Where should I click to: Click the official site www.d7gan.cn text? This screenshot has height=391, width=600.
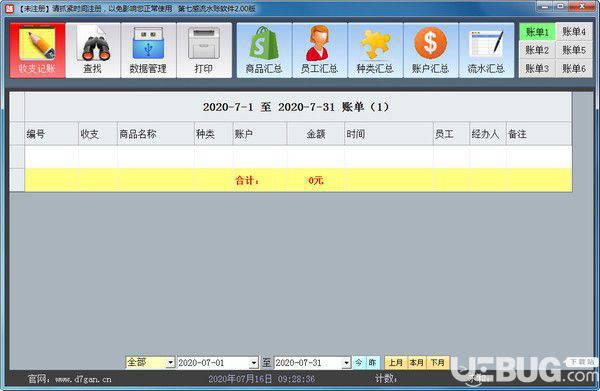click(x=83, y=380)
